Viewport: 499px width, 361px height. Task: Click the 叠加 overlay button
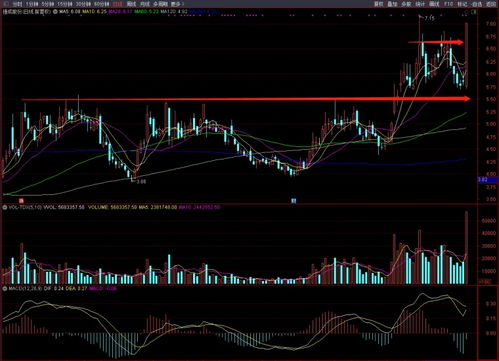click(x=392, y=4)
